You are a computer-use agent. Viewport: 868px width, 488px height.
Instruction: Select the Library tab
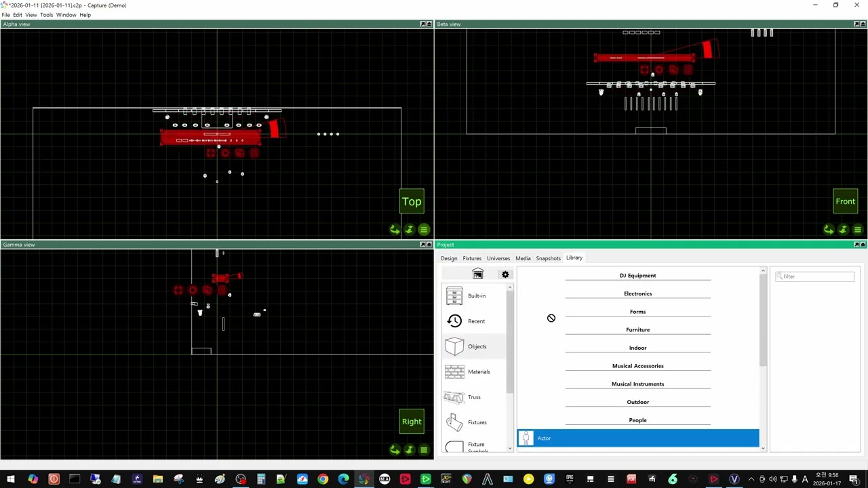pyautogui.click(x=574, y=258)
